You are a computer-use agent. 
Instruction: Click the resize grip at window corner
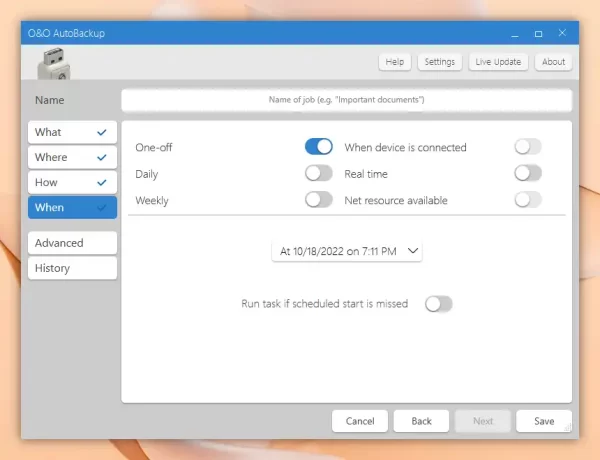568,427
